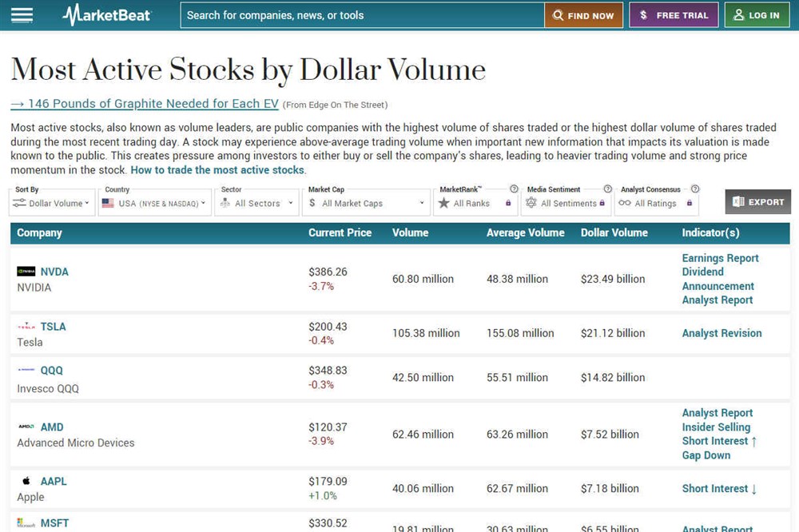799x532 pixels.
Task: Click the Tesla logo icon beside TSLA
Action: pos(26,326)
